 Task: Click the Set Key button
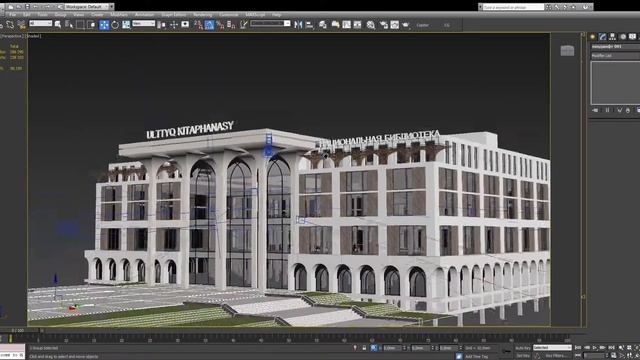click(x=523, y=356)
